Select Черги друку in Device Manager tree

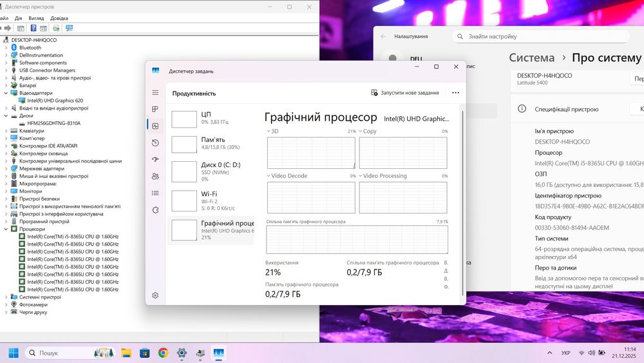pyautogui.click(x=33, y=312)
